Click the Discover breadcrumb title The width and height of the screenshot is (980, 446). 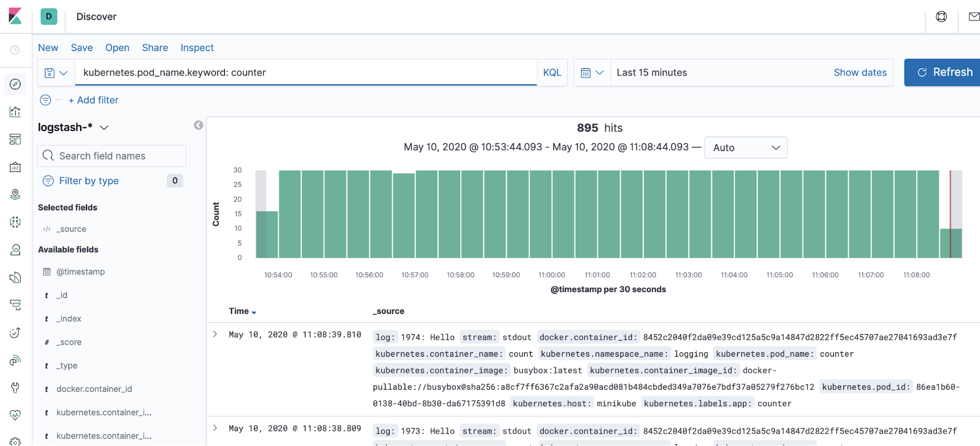pyautogui.click(x=97, y=17)
